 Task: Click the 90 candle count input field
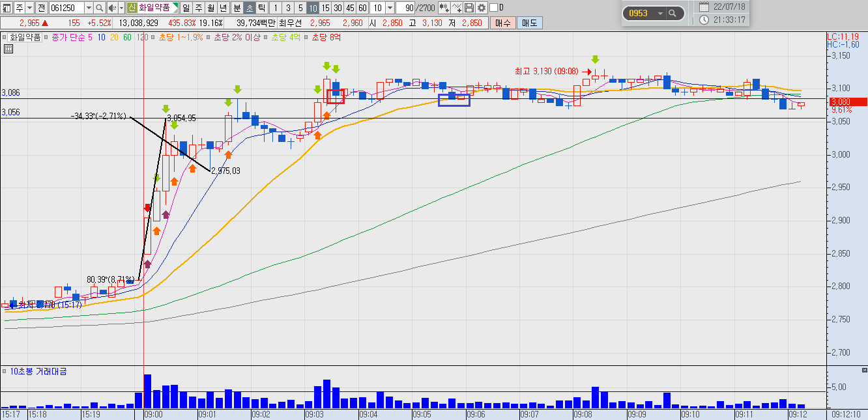pos(405,8)
